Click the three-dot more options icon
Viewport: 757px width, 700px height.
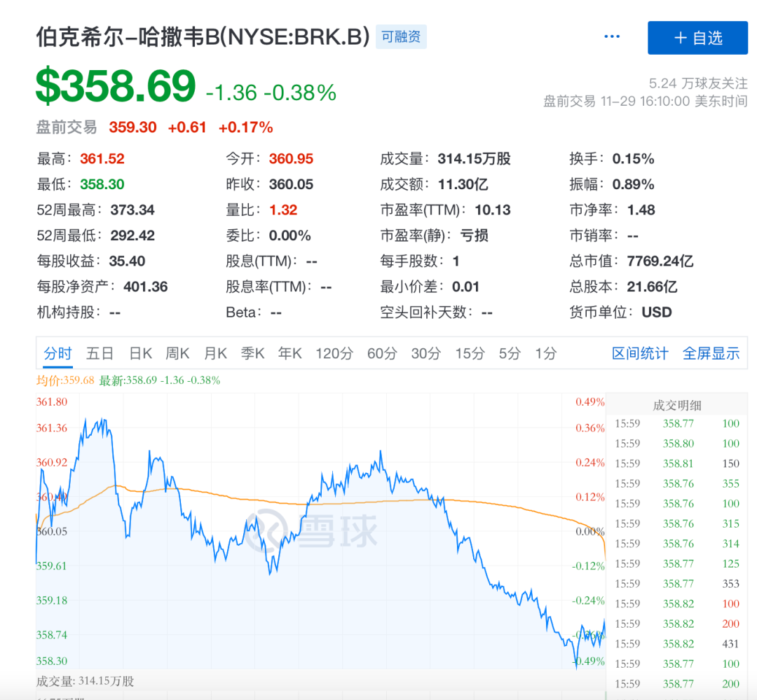(612, 37)
